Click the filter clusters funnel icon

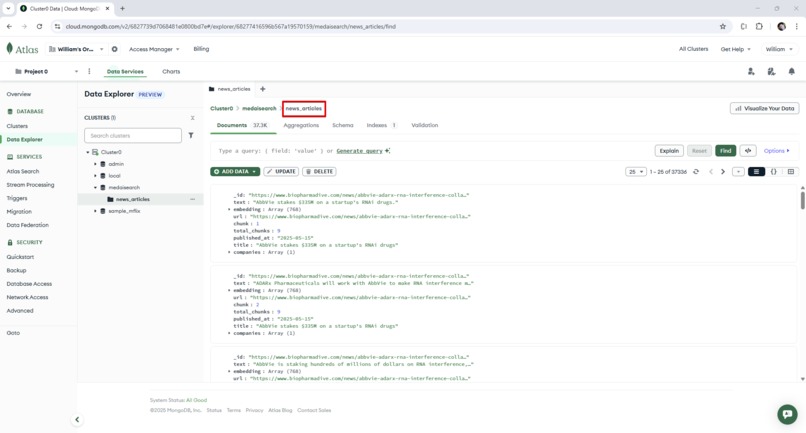point(191,135)
